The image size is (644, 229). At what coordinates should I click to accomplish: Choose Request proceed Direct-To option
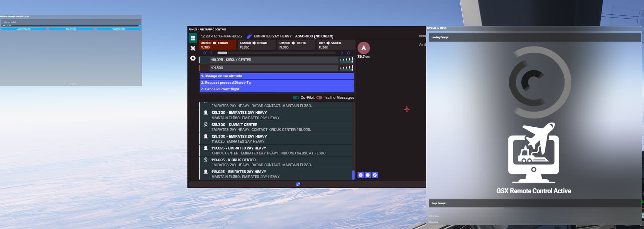coord(276,83)
